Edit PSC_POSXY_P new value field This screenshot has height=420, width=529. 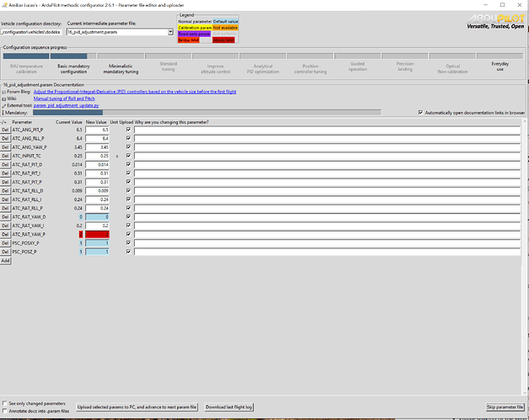97,243
